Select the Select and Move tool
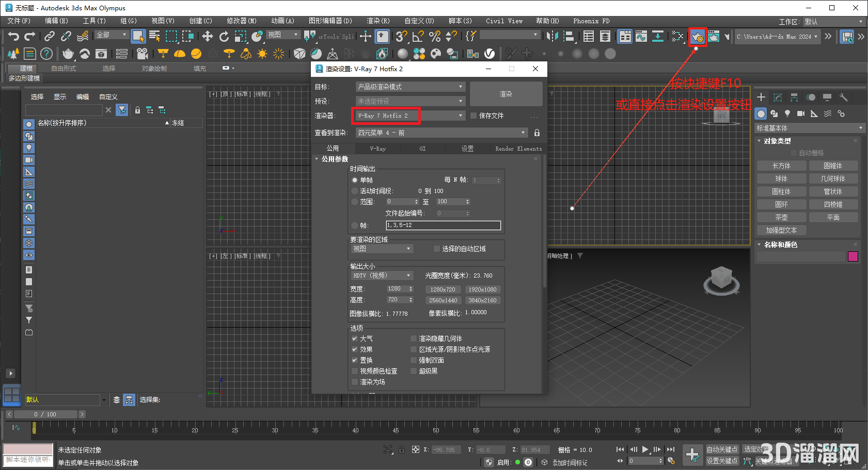Screen dimensions: 868x470 click(207, 37)
